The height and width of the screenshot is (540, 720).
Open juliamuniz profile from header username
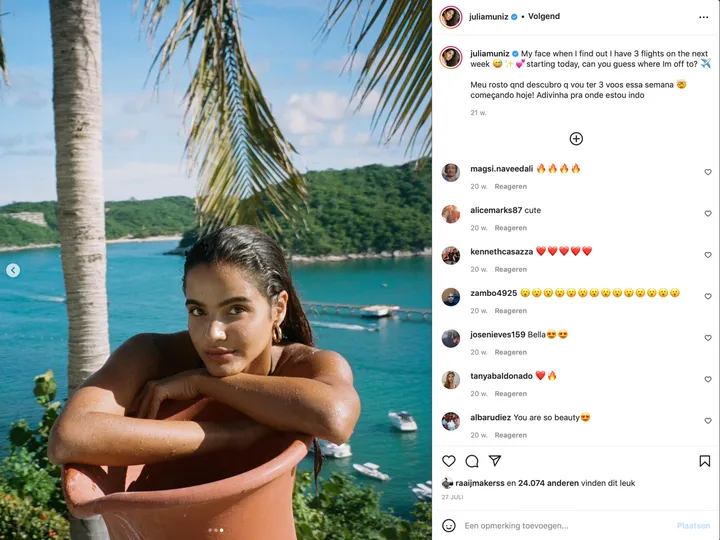coord(489,17)
